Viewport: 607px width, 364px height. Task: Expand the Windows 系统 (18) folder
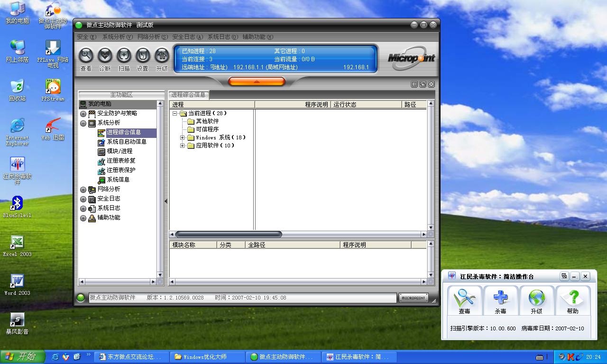click(x=183, y=137)
